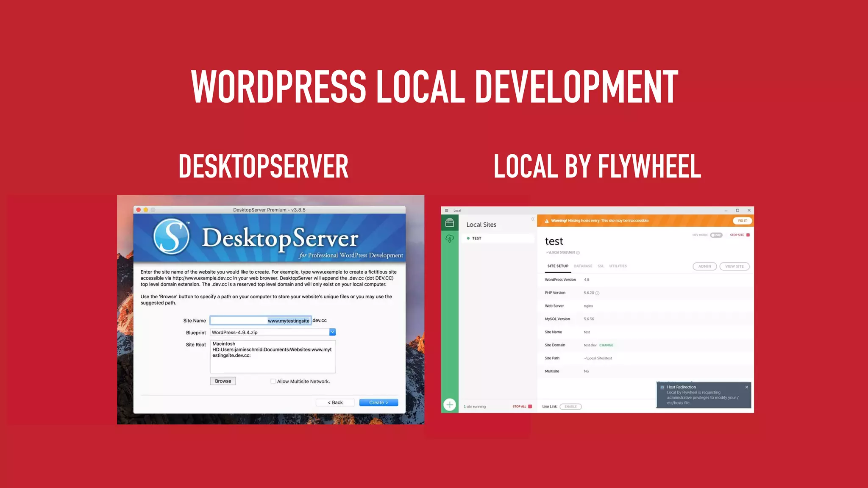868x488 pixels.
Task: Check Allow Multisite Network in DesktopServer
Action: click(x=273, y=381)
